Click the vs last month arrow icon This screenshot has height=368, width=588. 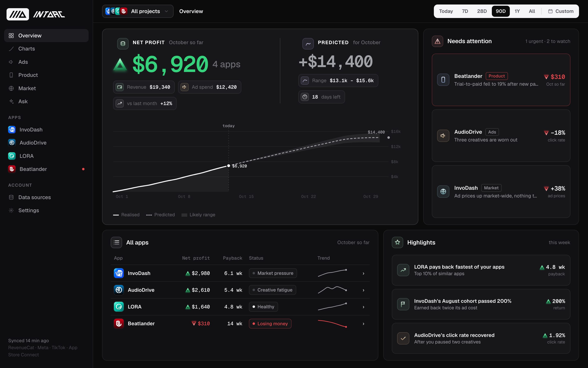click(x=120, y=103)
